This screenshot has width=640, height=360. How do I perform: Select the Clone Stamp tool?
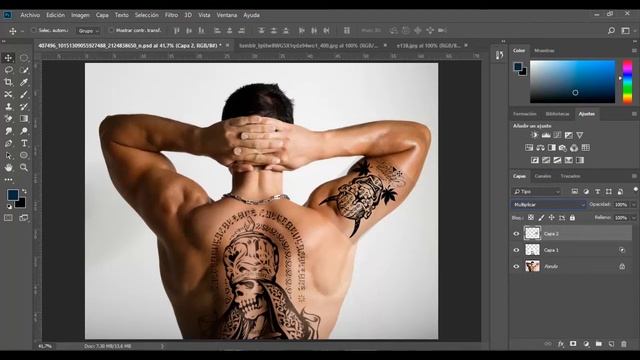[8, 107]
